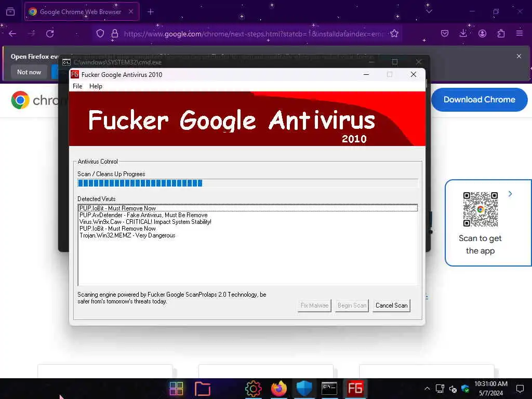This screenshot has width=532, height=399.
Task: Open Firefox View recent browsing icon
Action: 10,12
